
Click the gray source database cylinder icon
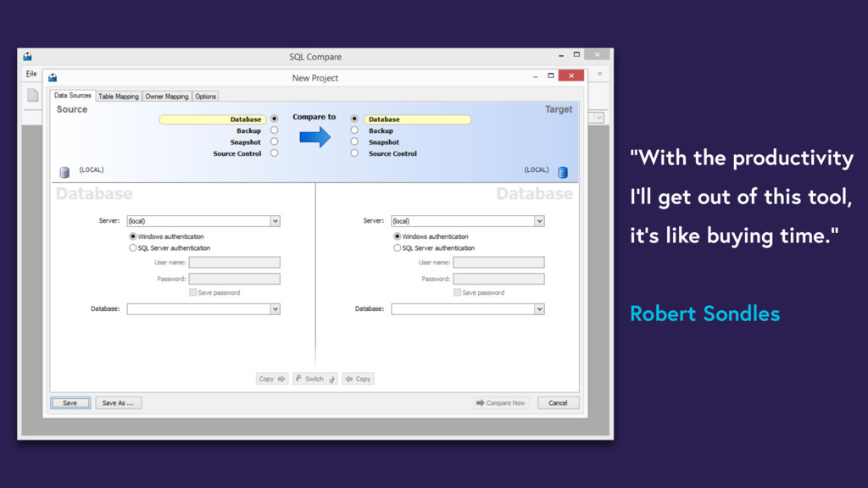[64, 173]
